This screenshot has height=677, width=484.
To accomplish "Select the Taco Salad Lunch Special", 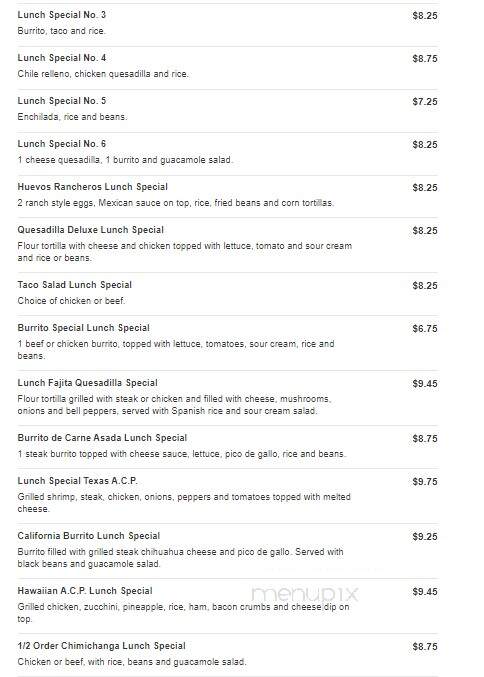I will point(75,285).
